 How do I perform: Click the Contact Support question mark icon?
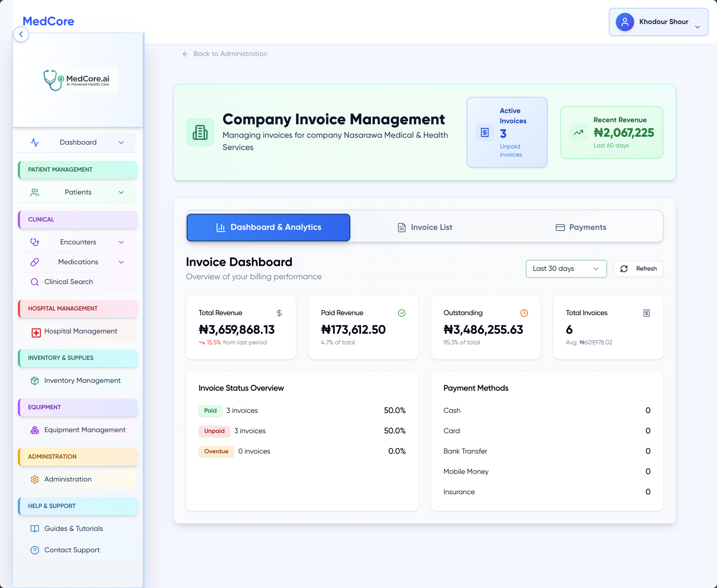(x=35, y=550)
